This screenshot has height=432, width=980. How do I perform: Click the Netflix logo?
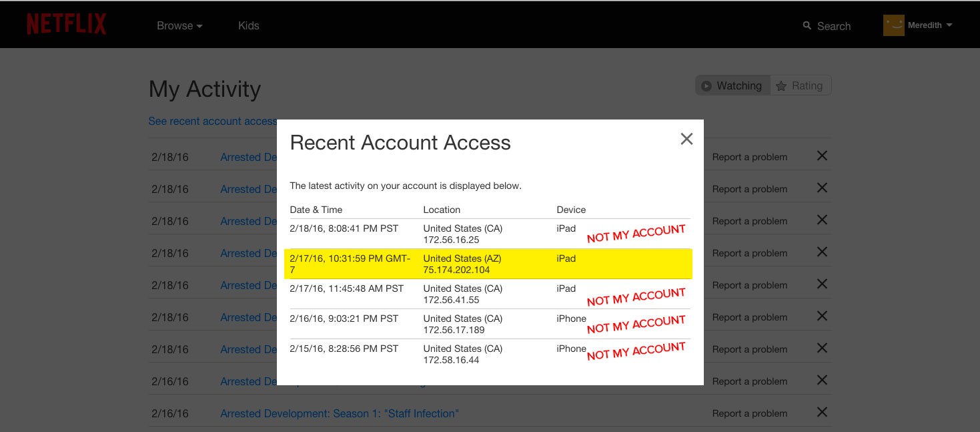tap(67, 25)
